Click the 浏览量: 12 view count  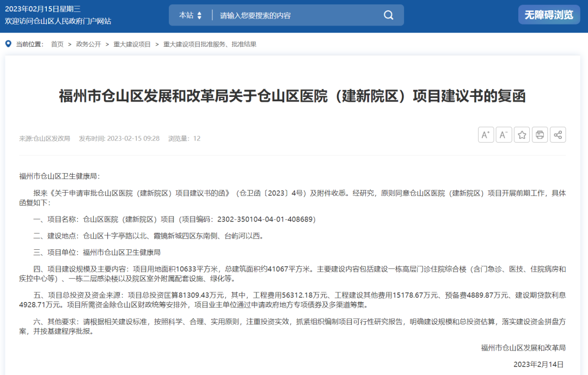point(184,139)
